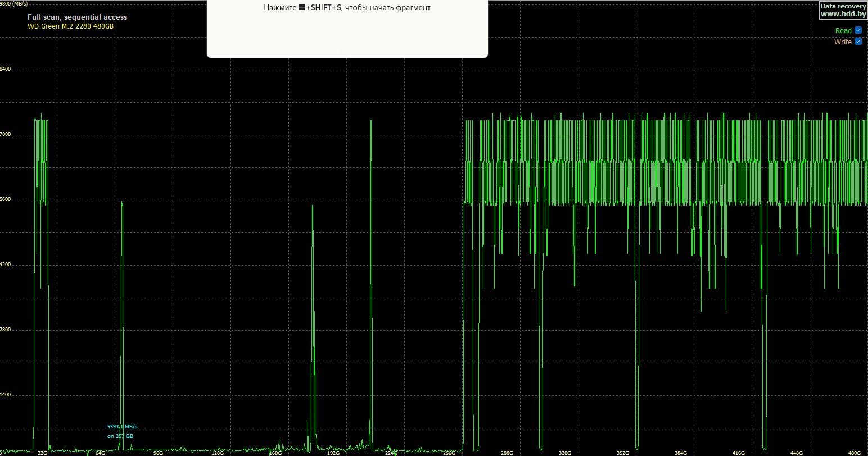Click the Full scan, sequential access title

(77, 17)
